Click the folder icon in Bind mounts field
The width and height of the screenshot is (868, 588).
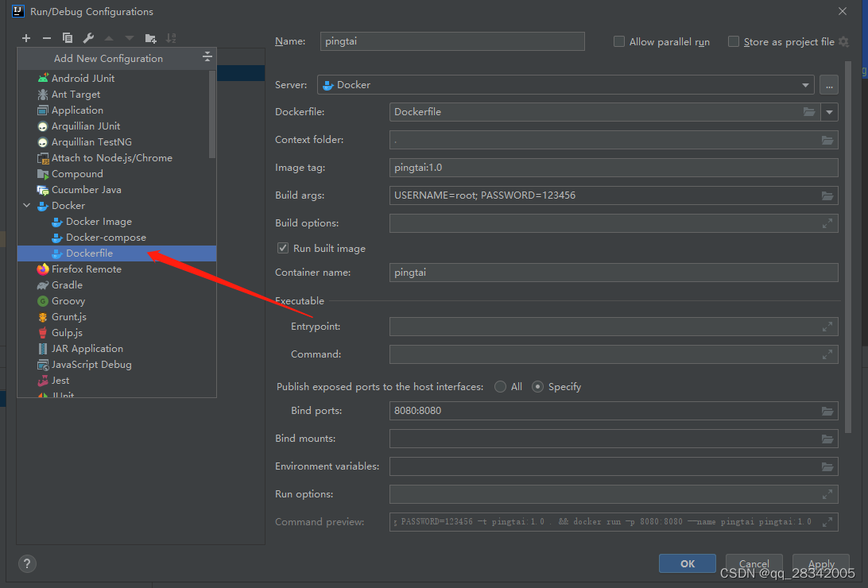coord(827,439)
